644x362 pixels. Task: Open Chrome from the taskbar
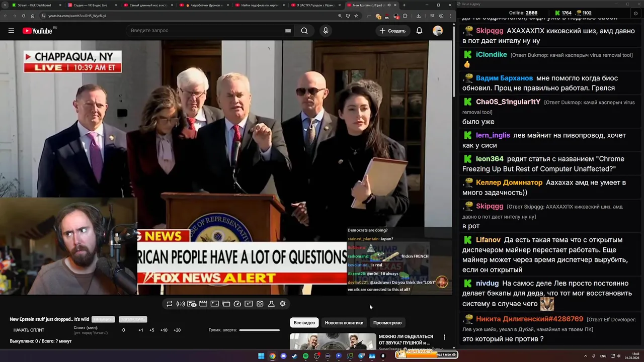click(272, 356)
